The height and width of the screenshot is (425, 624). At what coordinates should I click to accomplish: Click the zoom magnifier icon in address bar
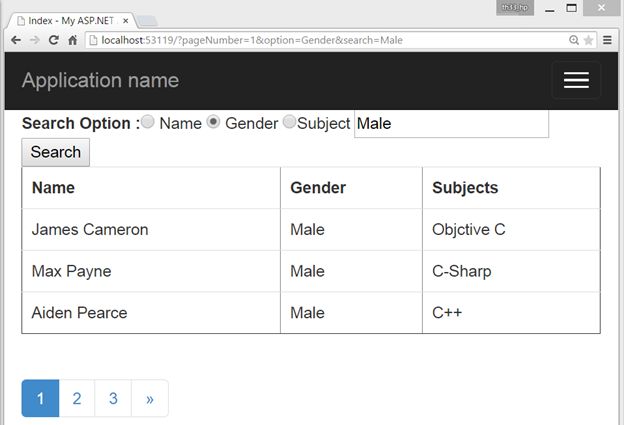(x=574, y=40)
